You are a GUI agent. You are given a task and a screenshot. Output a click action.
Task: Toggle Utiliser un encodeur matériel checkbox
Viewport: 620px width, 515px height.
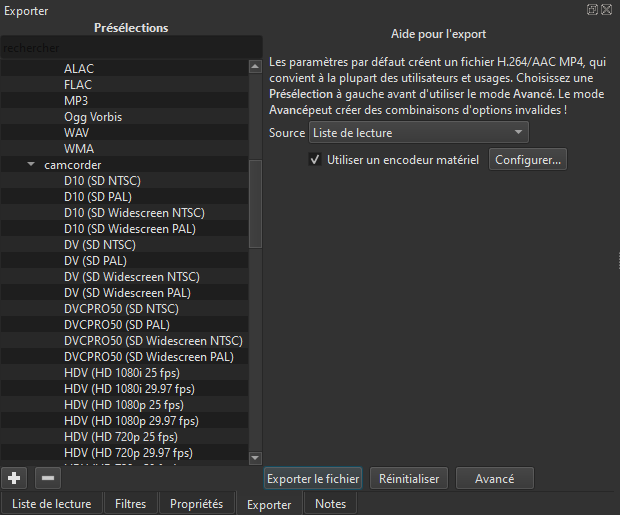[x=315, y=160]
